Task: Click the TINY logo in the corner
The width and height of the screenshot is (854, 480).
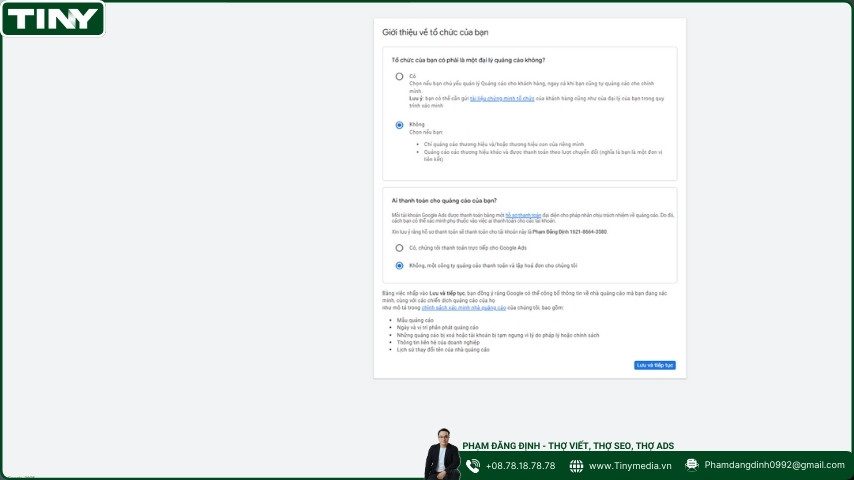Action: click(53, 18)
